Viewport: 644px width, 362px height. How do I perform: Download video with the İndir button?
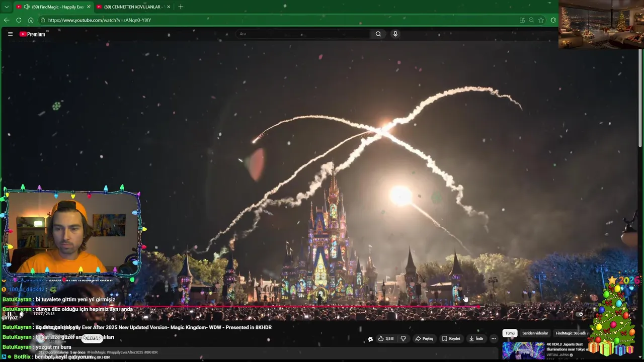(x=476, y=338)
